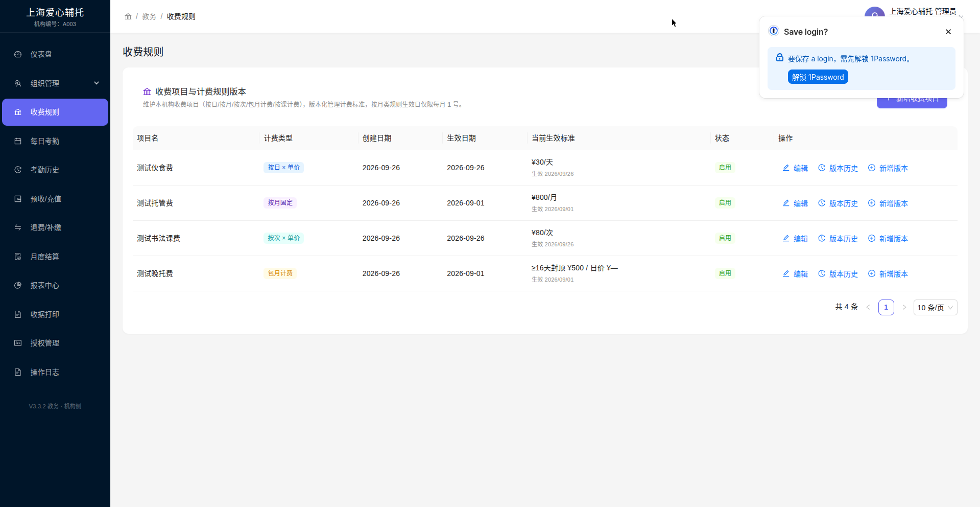The height and width of the screenshot is (507, 980).
Task: Click the 月度结算 sidebar icon
Action: pyautogui.click(x=18, y=257)
